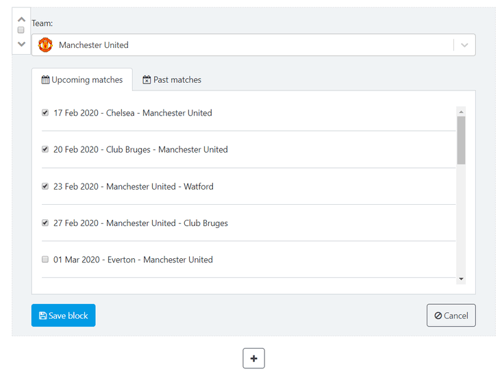Click the move block up arrow
500x378 pixels.
click(21, 19)
